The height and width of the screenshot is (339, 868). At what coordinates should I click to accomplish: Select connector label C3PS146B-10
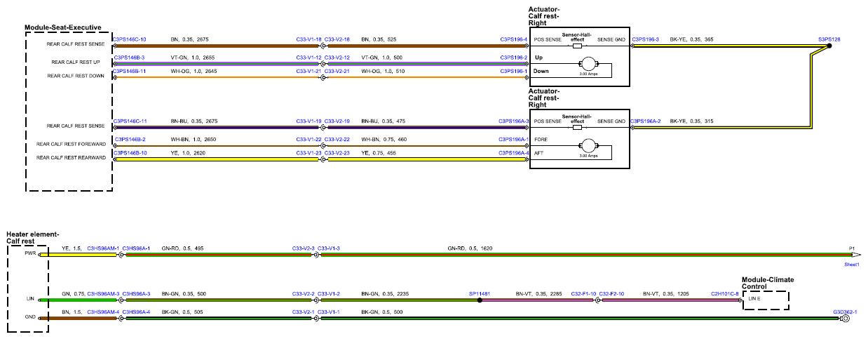130,152
